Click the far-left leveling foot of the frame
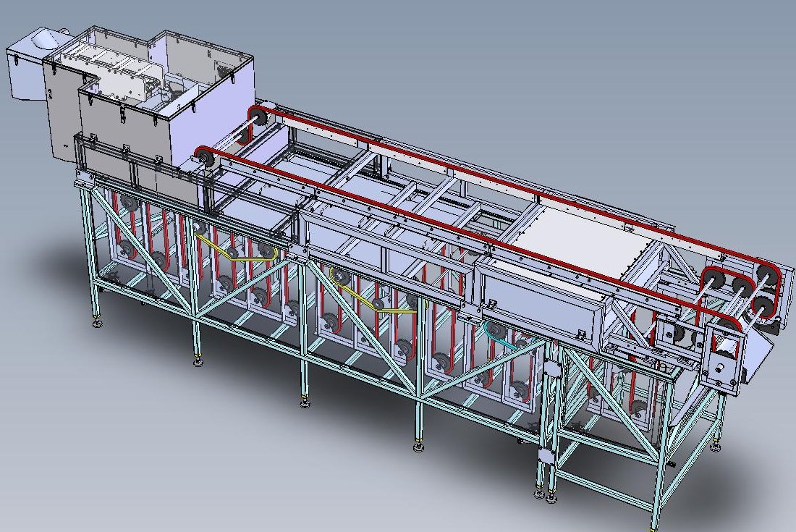 [x=98, y=321]
